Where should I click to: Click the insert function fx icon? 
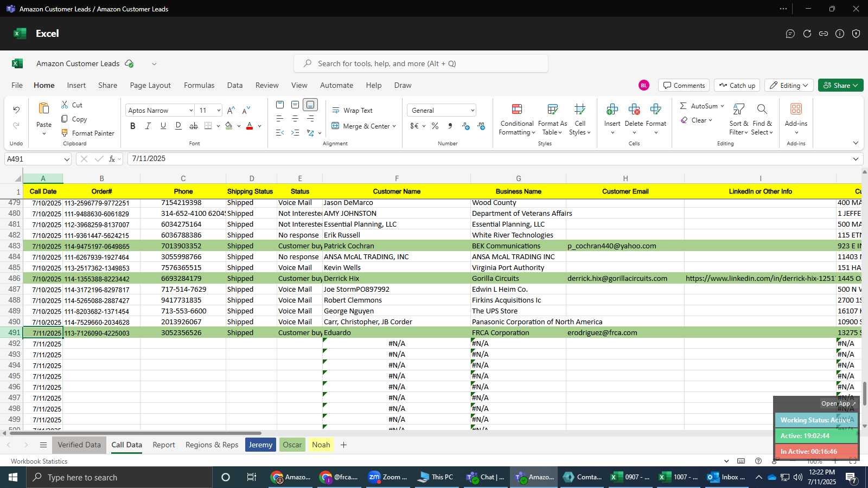pos(112,159)
